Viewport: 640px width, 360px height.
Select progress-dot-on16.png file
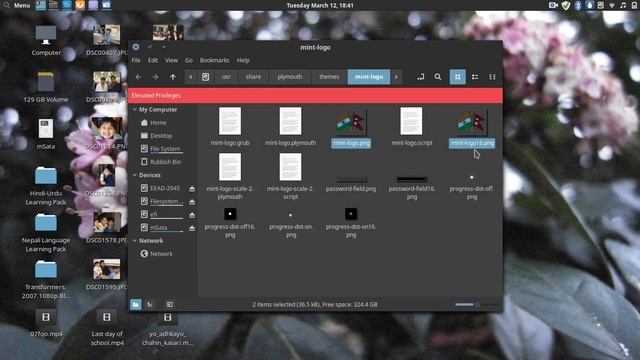351,223
